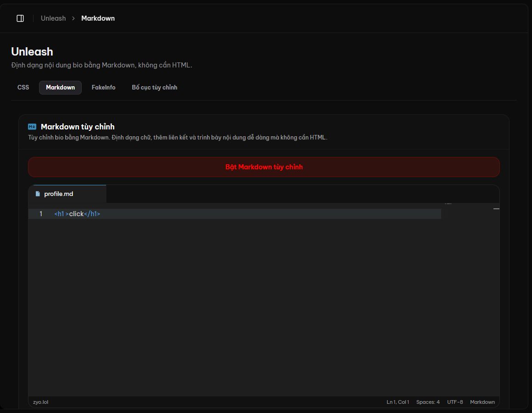532x413 pixels.
Task: Click line number 1 in the editor gutter
Action: click(x=41, y=214)
